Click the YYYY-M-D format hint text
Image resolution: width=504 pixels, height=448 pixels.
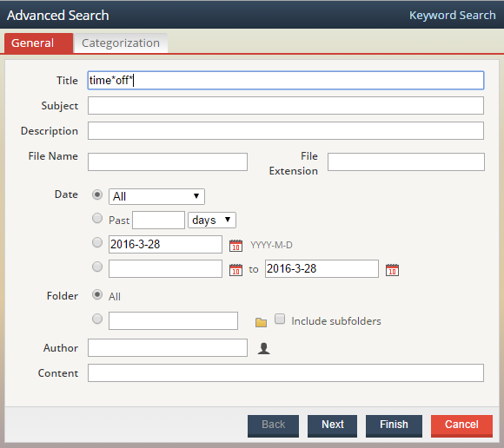272,246
